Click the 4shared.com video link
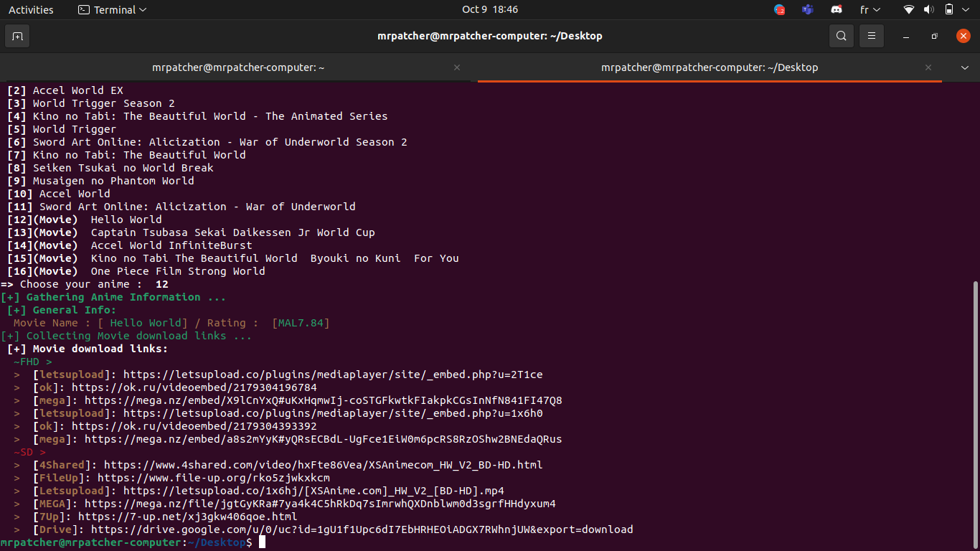This screenshot has width=980, height=551. click(x=323, y=465)
